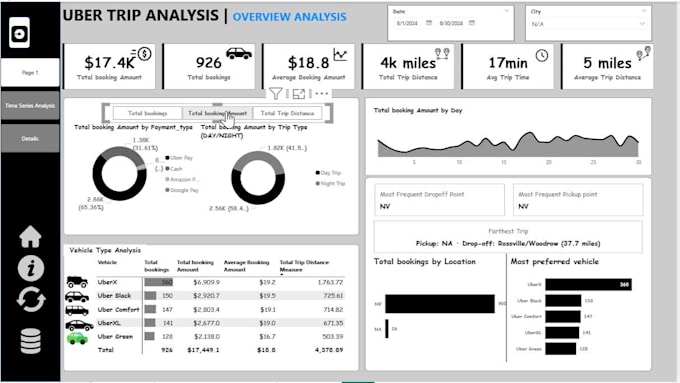This screenshot has height=383, width=680.
Task: Select the Uber Black bar in preferred vehicle chart
Action: click(563, 301)
